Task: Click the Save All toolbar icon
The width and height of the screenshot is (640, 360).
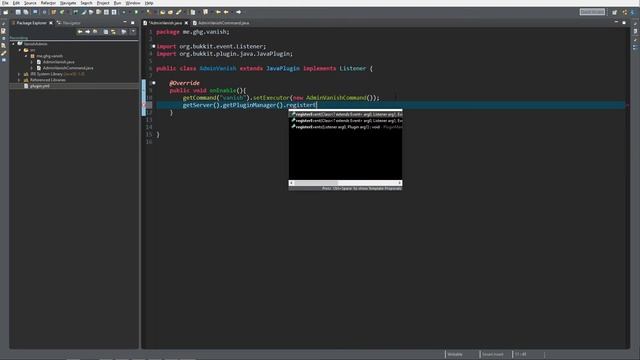Action: (x=26, y=12)
